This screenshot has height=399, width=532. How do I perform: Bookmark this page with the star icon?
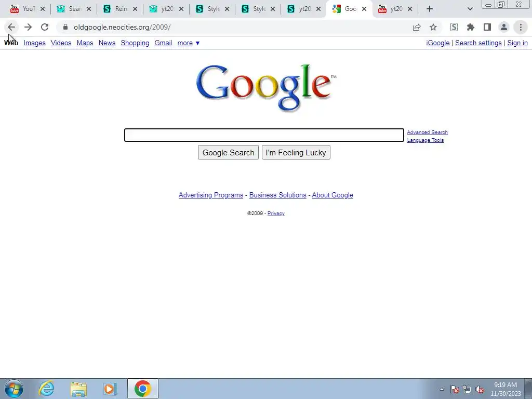click(x=433, y=27)
